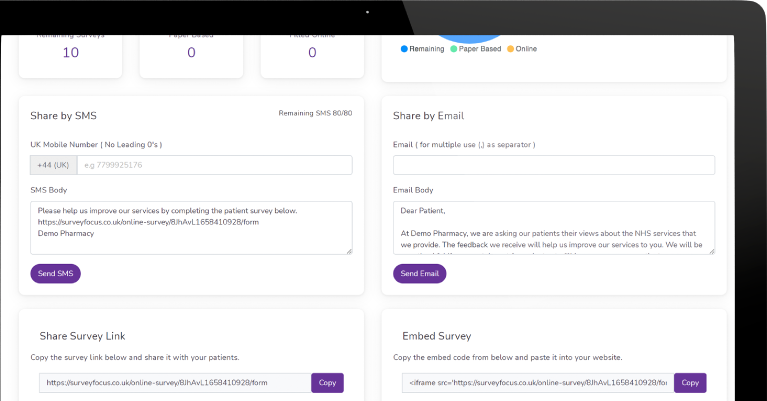
Task: Toggle the Remaining legend blue dot
Action: coord(404,49)
